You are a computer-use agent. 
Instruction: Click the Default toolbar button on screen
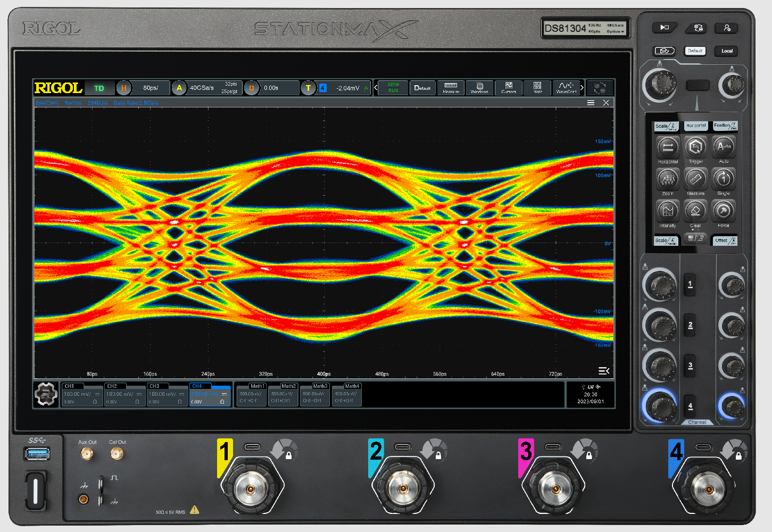click(422, 88)
